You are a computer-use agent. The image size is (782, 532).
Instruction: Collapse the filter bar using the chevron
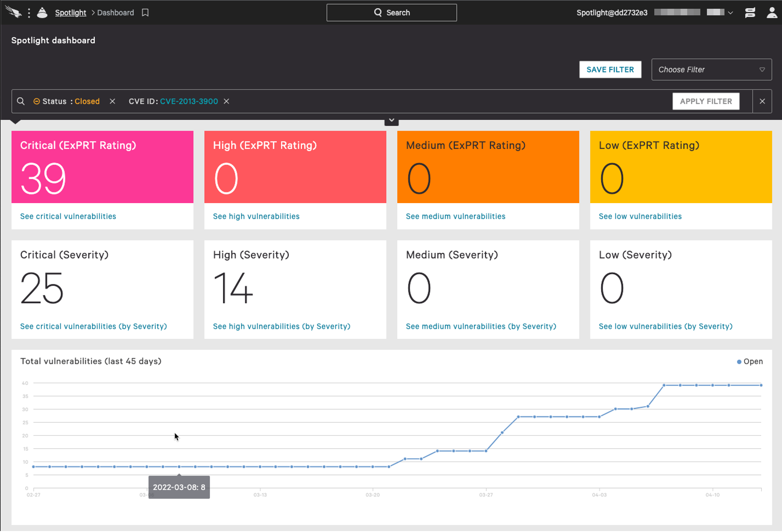tap(391, 120)
